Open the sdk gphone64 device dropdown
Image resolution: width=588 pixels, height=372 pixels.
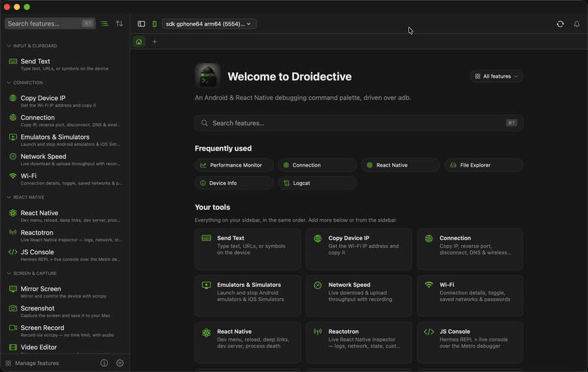(x=209, y=24)
